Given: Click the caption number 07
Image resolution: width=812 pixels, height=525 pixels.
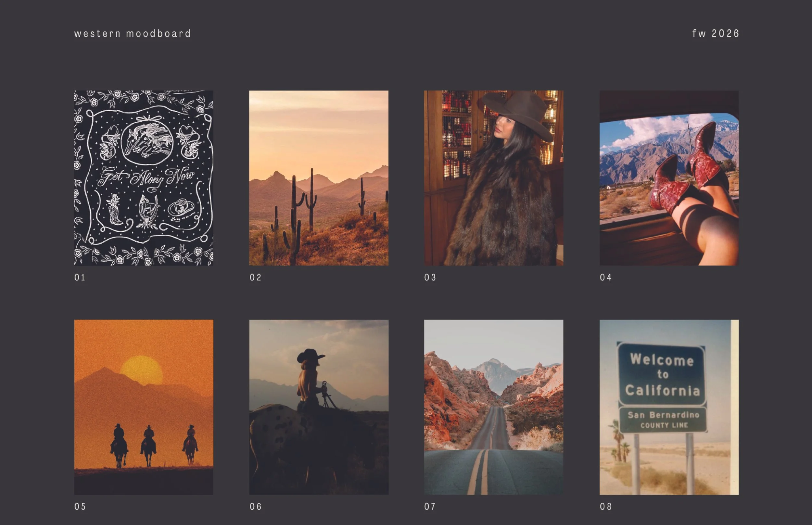Looking at the screenshot, I should point(430,507).
